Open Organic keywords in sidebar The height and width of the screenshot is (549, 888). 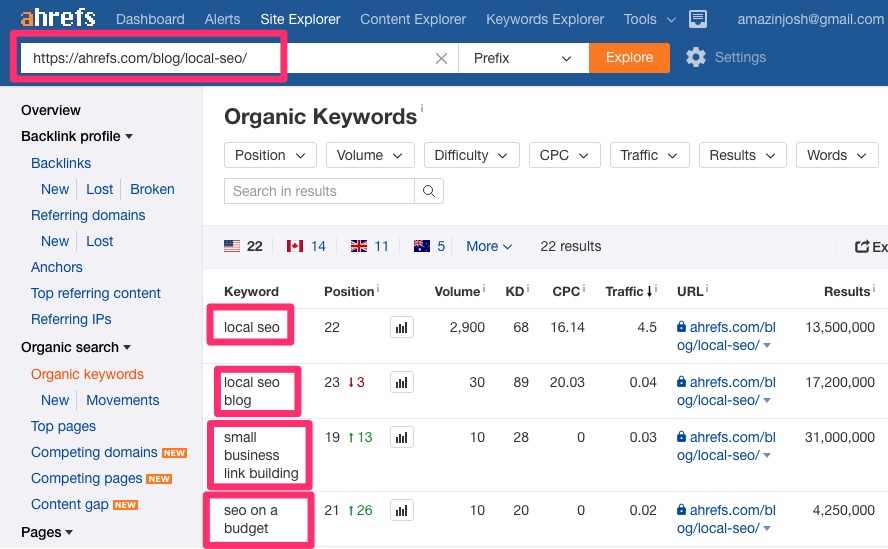point(87,374)
